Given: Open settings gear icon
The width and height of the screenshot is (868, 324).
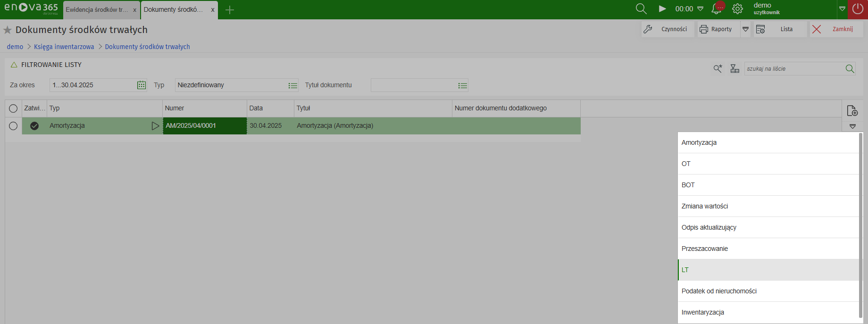Looking at the screenshot, I should [737, 9].
